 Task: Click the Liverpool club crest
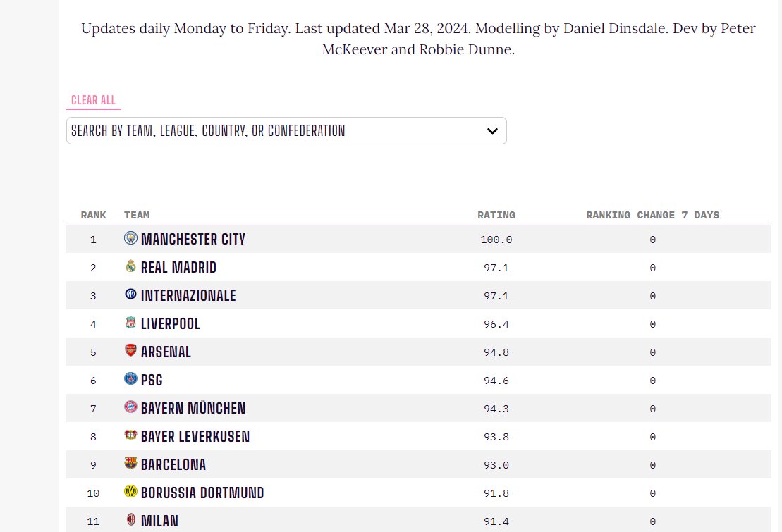[130, 323]
